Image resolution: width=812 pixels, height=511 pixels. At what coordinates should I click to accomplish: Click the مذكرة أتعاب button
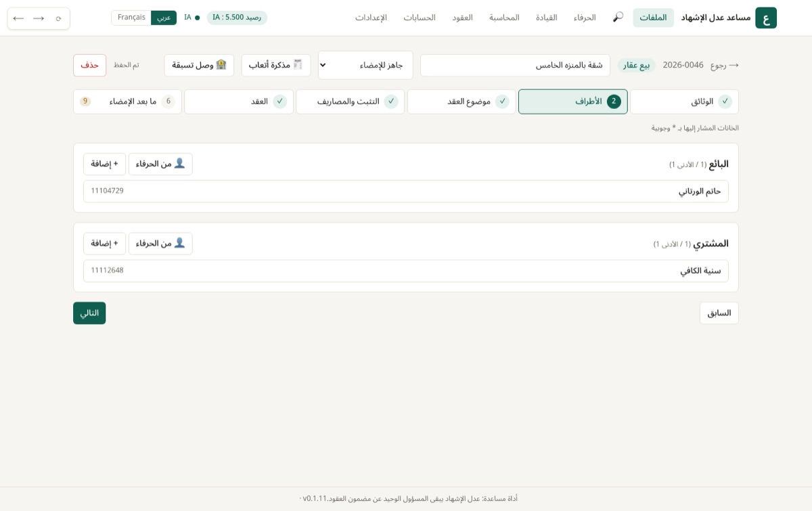click(276, 65)
